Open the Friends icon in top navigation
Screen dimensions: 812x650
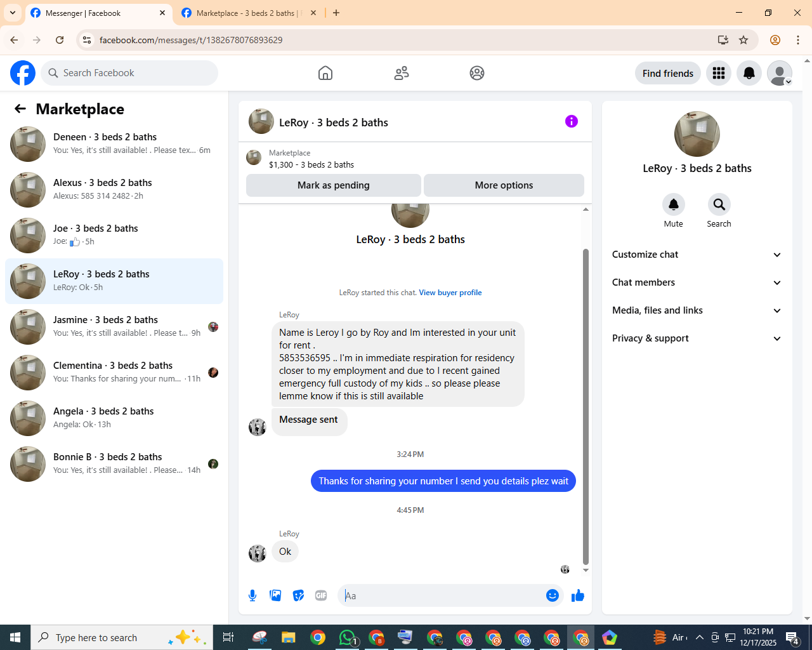coord(402,73)
